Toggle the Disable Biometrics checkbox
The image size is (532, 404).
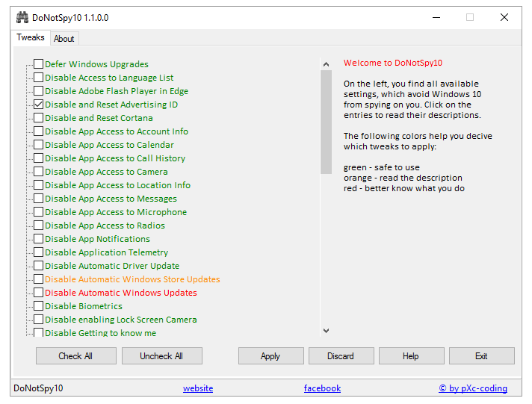click(x=39, y=306)
